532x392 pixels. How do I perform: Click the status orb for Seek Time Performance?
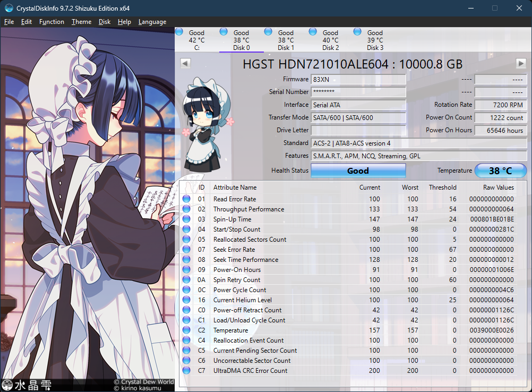tap(186, 259)
